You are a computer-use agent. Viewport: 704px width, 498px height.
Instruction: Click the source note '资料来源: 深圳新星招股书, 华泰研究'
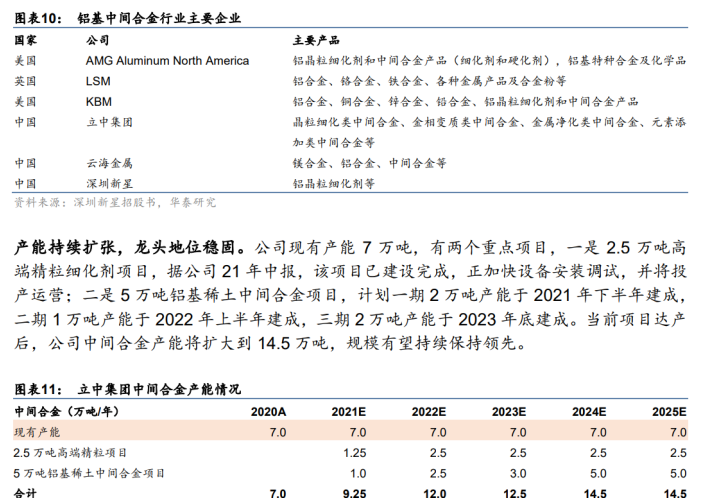coord(115,203)
